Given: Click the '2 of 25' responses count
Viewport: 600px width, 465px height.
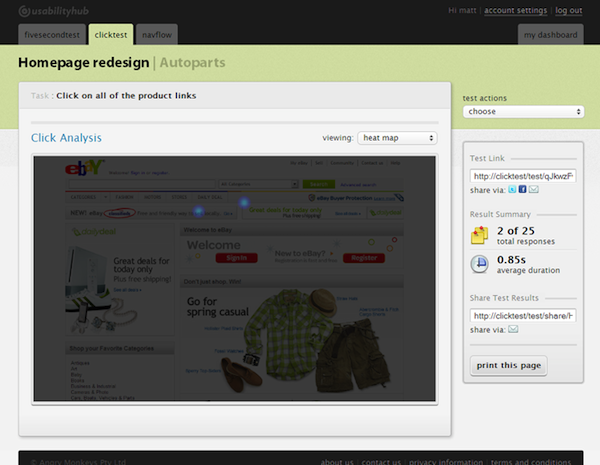Looking at the screenshot, I should coord(515,231).
